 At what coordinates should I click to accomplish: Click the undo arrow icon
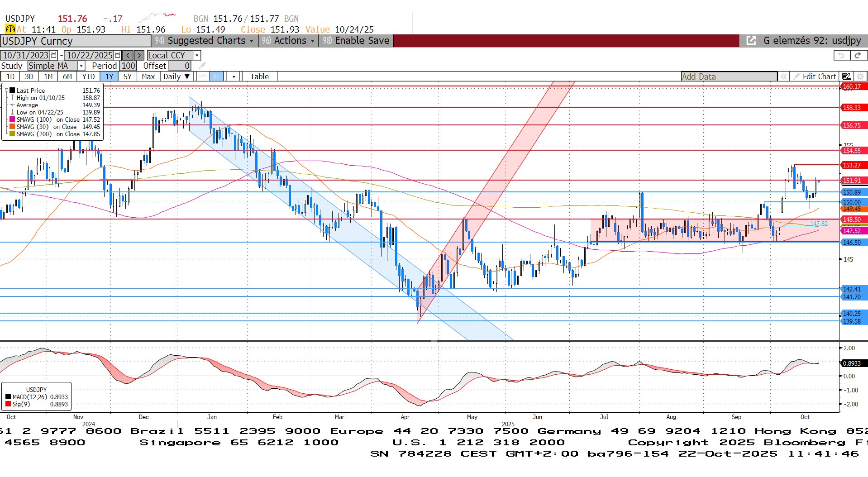(x=841, y=55)
